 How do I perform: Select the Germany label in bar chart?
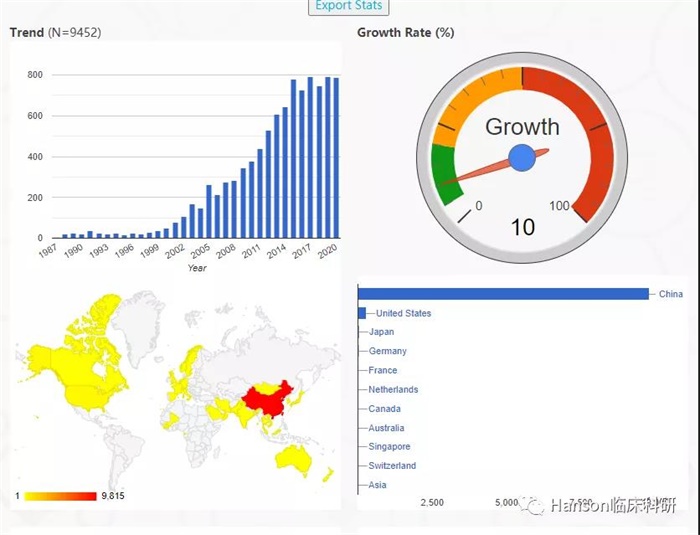coord(387,352)
